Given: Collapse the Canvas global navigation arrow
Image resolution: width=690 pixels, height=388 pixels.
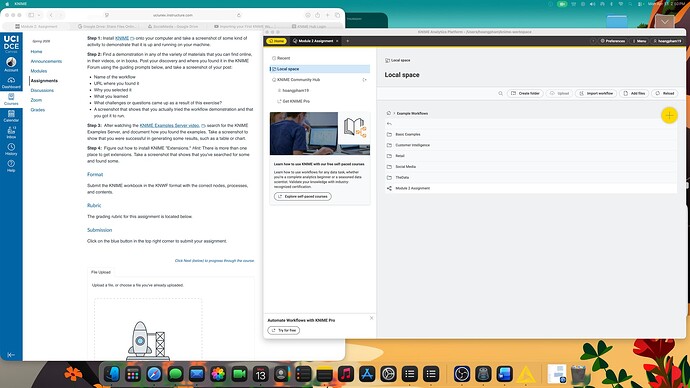Looking at the screenshot, I should click(11, 355).
